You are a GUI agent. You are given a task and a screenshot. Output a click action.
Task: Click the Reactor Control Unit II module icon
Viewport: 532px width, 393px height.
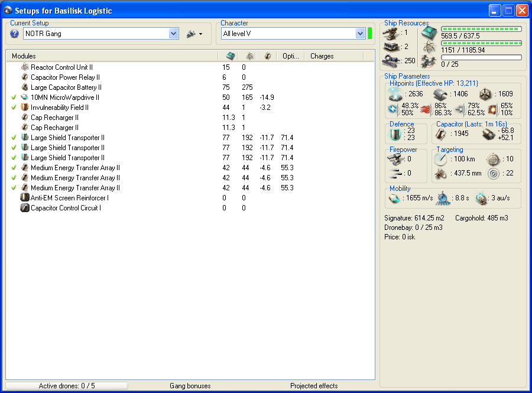coord(25,67)
